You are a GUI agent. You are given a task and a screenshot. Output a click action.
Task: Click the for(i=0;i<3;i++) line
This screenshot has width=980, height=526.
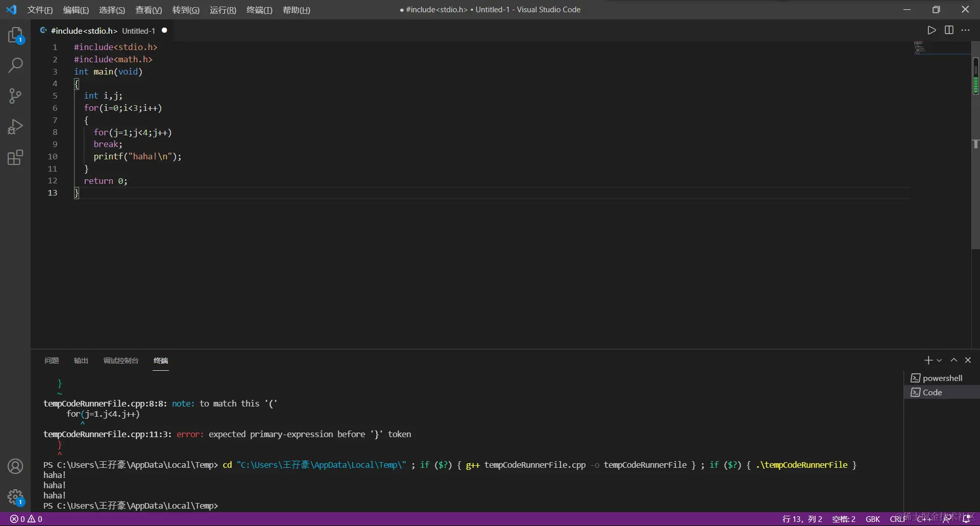(123, 108)
